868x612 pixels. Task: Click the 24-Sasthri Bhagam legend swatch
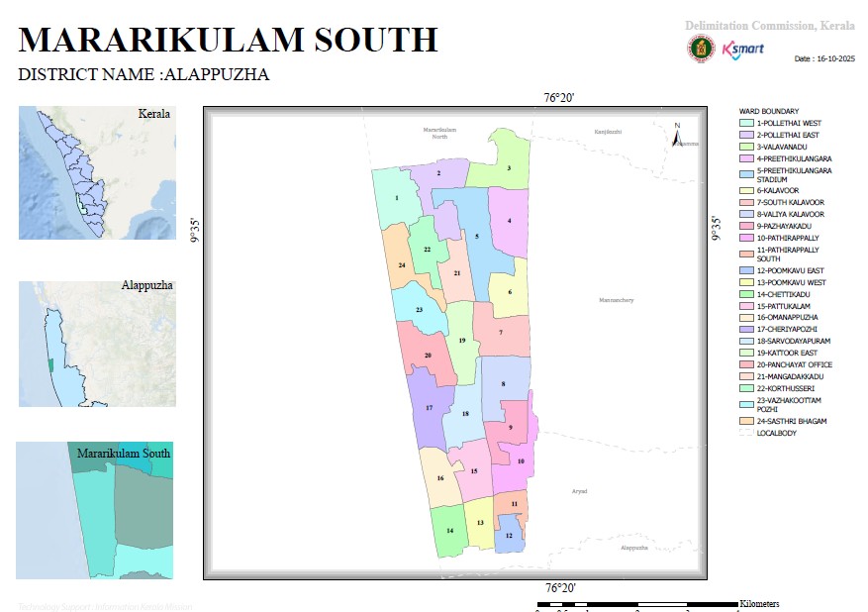tap(746, 421)
